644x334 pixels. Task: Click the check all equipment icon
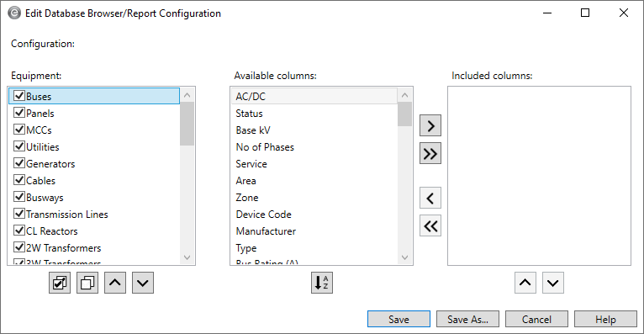60,283
